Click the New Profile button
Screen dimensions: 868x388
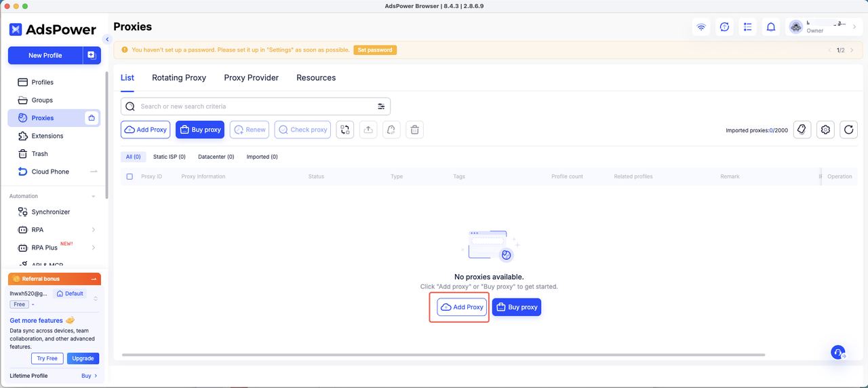[45, 55]
